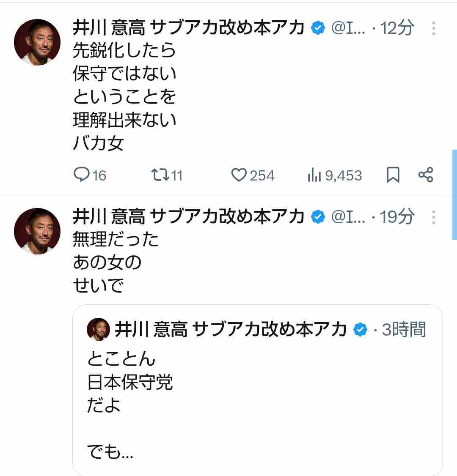This screenshot has width=457, height=476.
Task: Click author name on the 19分 post
Action: 188,217
